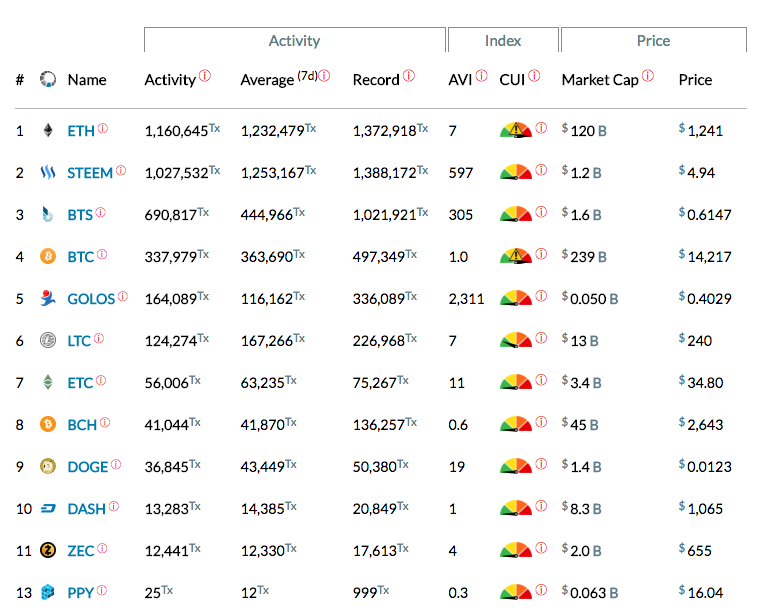Click the info icon beside the ETH name
The width and height of the screenshot is (762, 613).
103,128
